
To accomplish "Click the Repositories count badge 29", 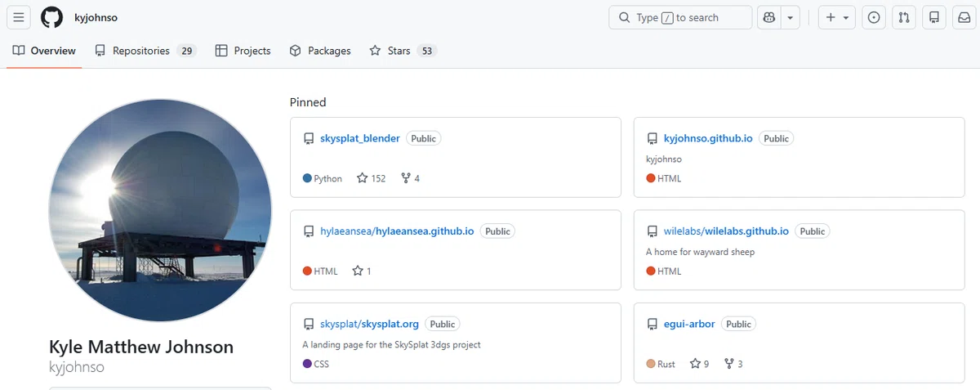I will point(187,51).
